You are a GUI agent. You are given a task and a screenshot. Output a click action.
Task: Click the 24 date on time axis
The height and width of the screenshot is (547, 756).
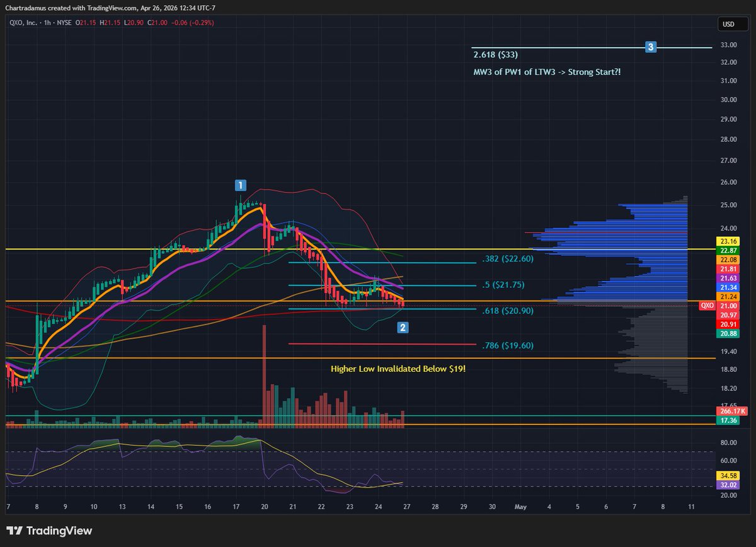click(378, 506)
